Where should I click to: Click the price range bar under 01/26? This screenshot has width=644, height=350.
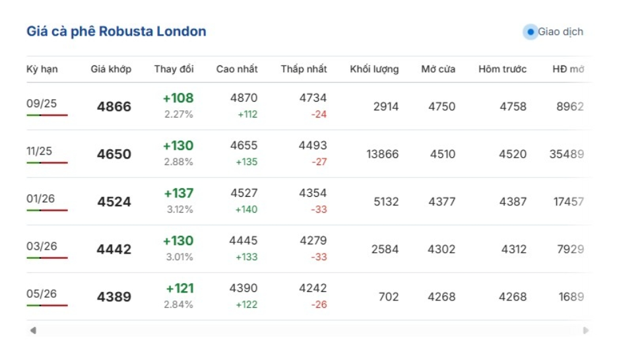click(47, 210)
